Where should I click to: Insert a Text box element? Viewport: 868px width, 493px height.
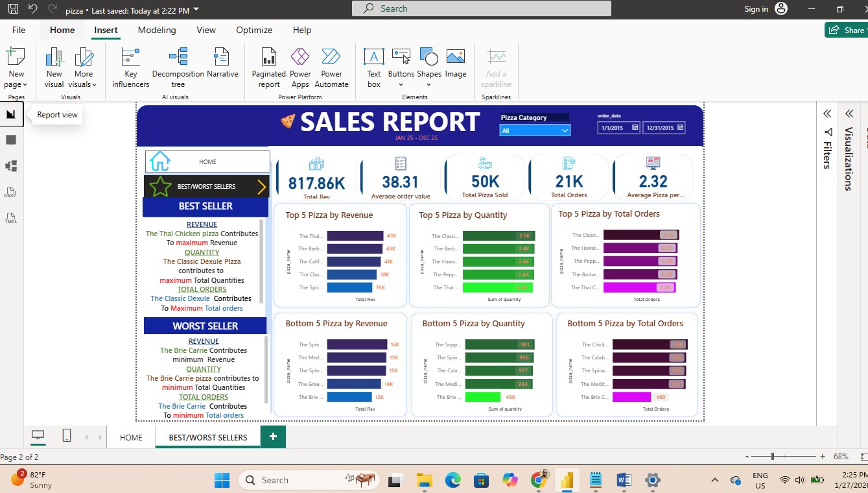(373, 67)
